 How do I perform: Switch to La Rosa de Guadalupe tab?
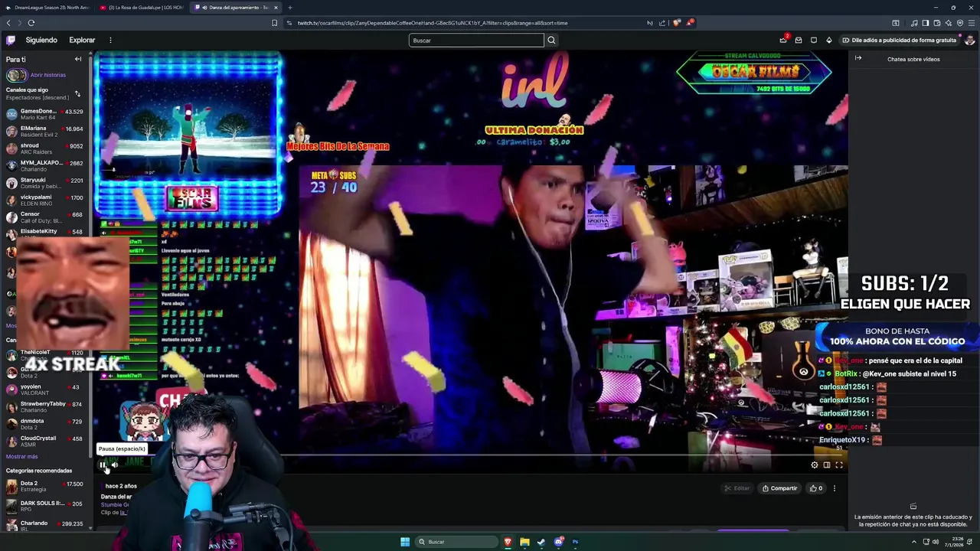pyautogui.click(x=141, y=8)
